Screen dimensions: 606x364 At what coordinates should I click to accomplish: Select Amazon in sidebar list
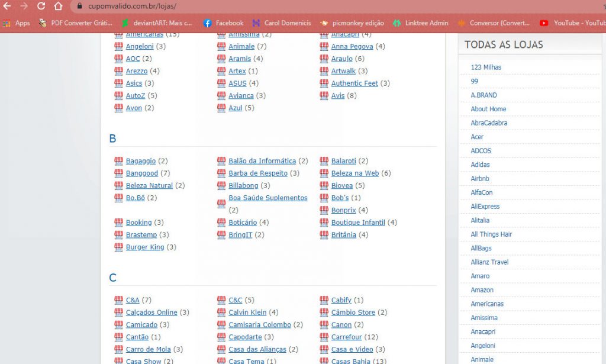point(482,290)
